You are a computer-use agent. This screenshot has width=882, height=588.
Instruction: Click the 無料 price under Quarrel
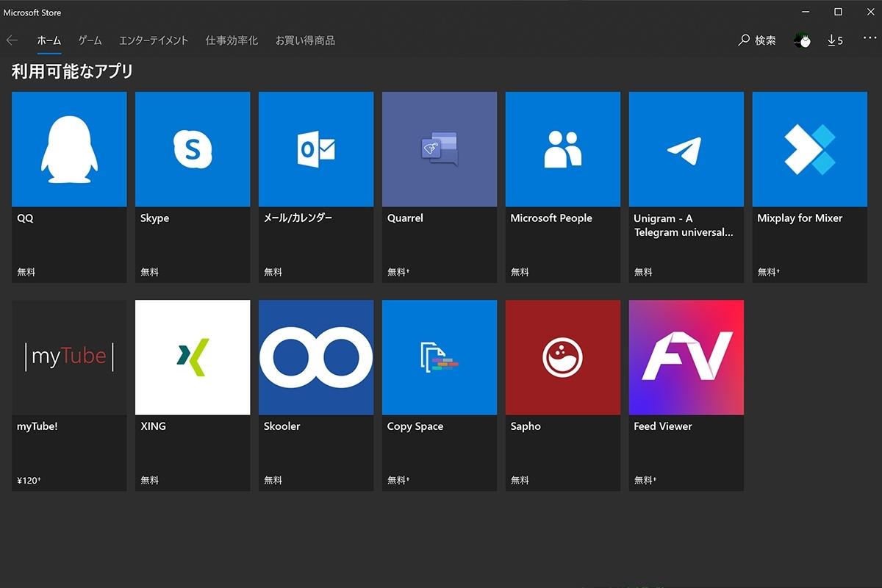click(x=398, y=272)
